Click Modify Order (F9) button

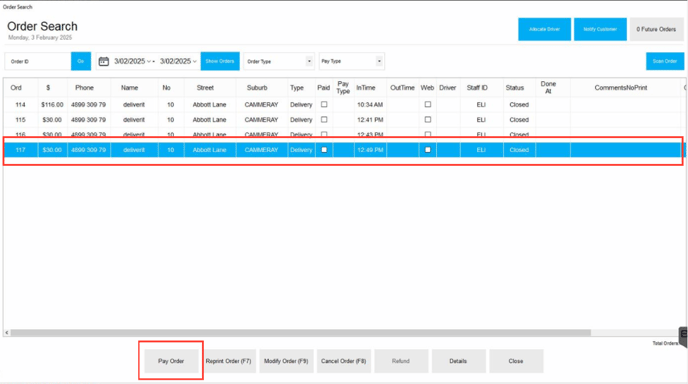(x=286, y=361)
